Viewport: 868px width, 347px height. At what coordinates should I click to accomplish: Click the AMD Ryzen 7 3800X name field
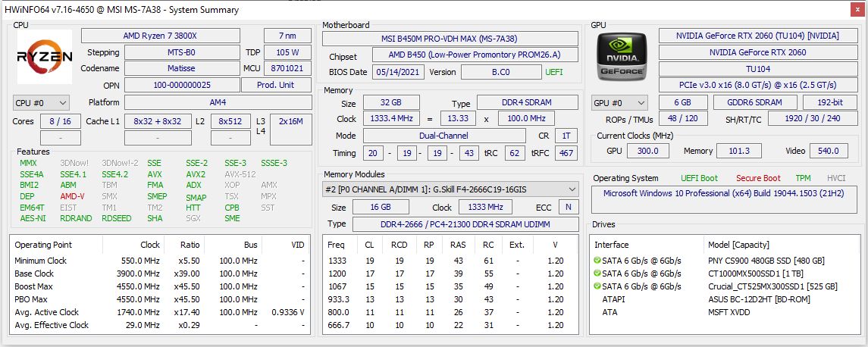click(161, 36)
